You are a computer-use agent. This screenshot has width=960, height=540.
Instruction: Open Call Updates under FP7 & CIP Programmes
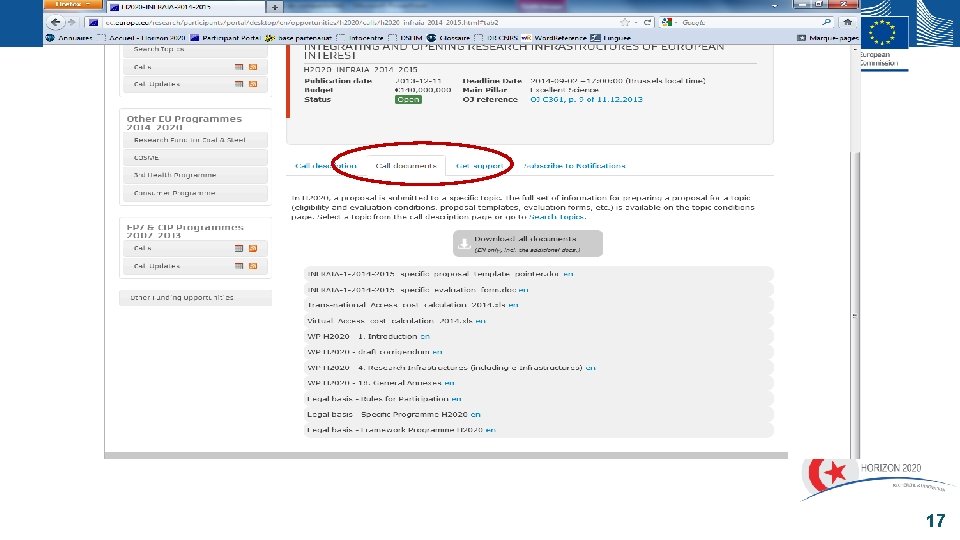(157, 266)
